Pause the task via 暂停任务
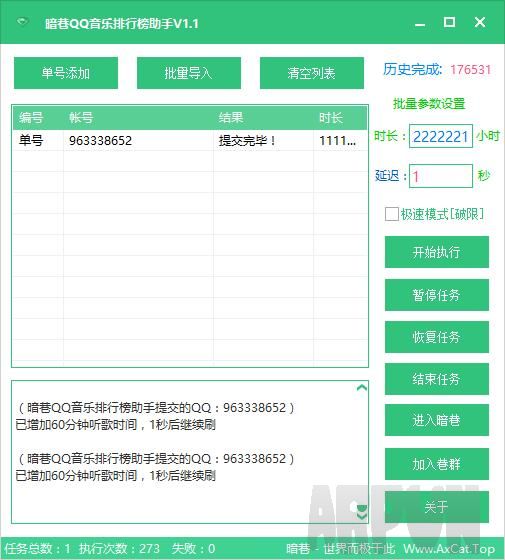Viewport: 505px width, 560px height. [x=436, y=295]
